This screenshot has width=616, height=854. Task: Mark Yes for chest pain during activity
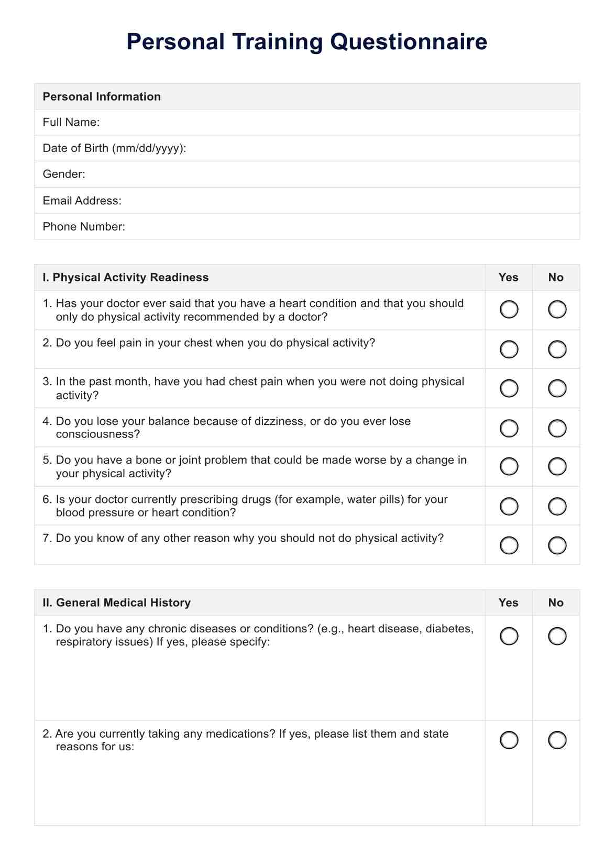pyautogui.click(x=509, y=349)
